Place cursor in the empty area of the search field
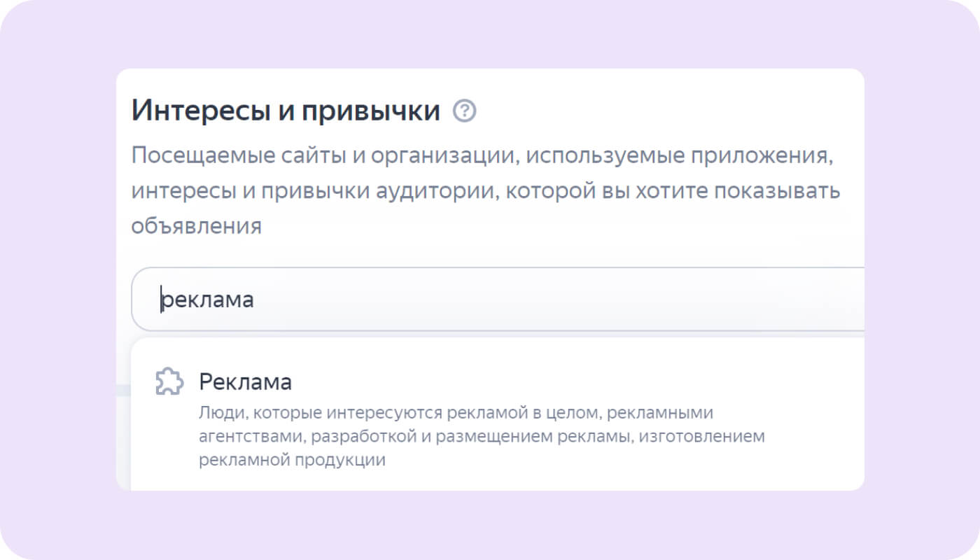Screen dimensions: 980x560 pos(560,300)
